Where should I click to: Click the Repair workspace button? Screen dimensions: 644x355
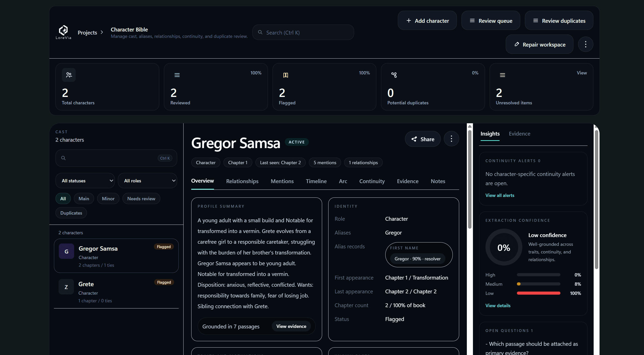pos(539,44)
